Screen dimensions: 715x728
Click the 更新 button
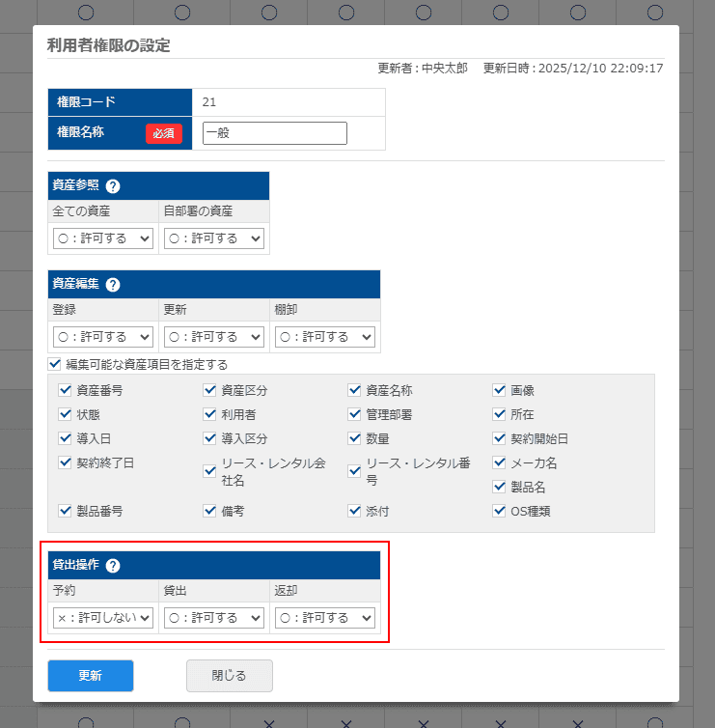point(91,676)
